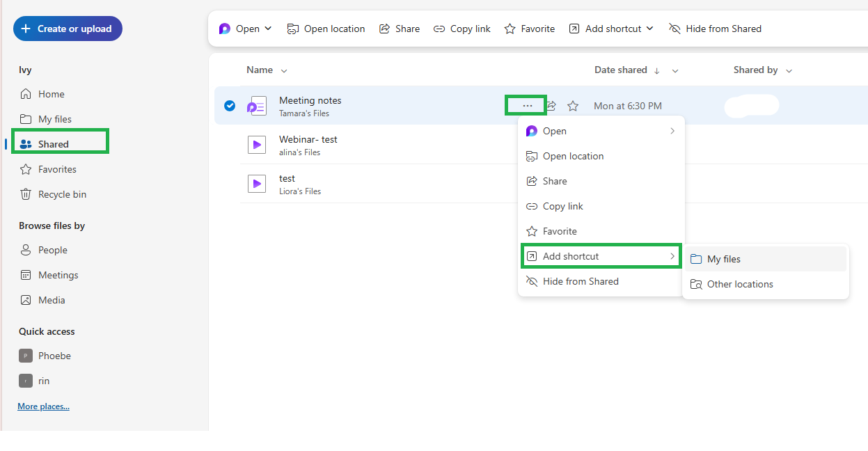Click the Meeting notes file type icon
This screenshot has width=868, height=451.
[x=257, y=106]
